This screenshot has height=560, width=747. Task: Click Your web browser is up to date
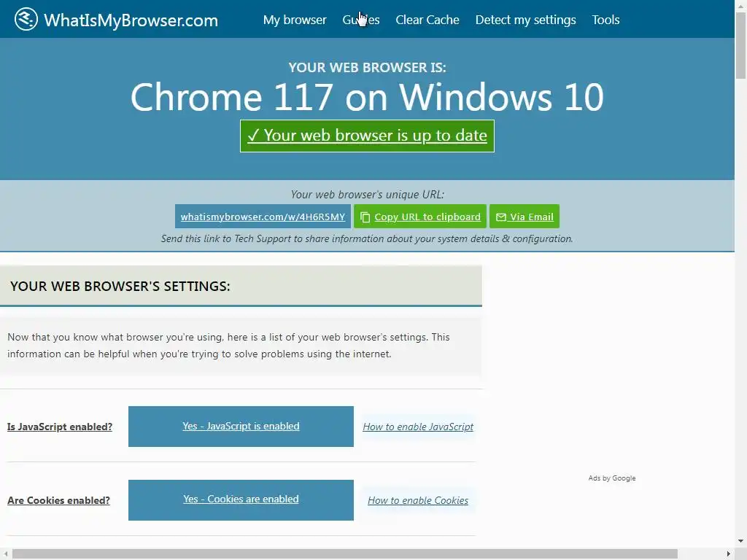pyautogui.click(x=368, y=136)
